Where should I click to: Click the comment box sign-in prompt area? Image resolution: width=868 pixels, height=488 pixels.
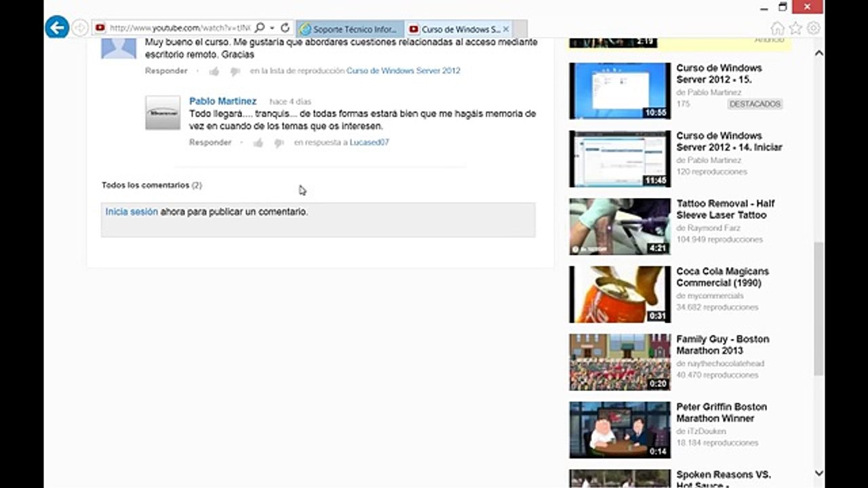tap(318, 220)
